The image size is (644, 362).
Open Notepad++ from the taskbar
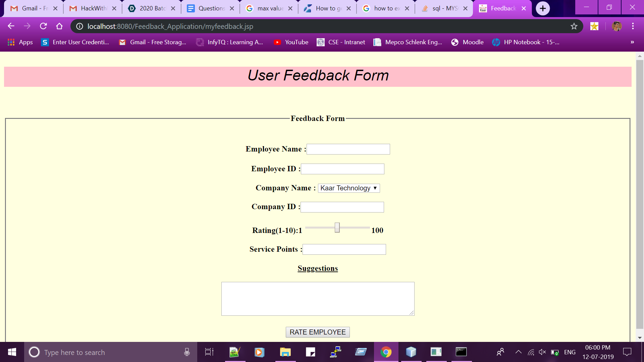click(234, 352)
